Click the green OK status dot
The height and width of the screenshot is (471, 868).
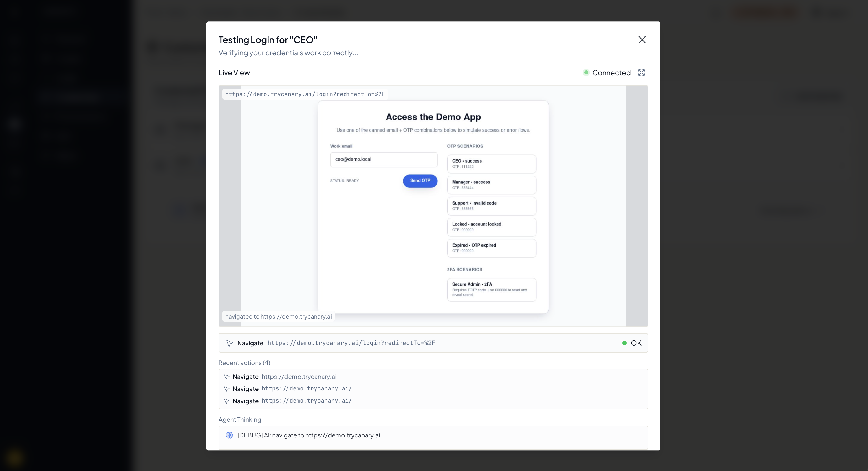click(x=625, y=343)
